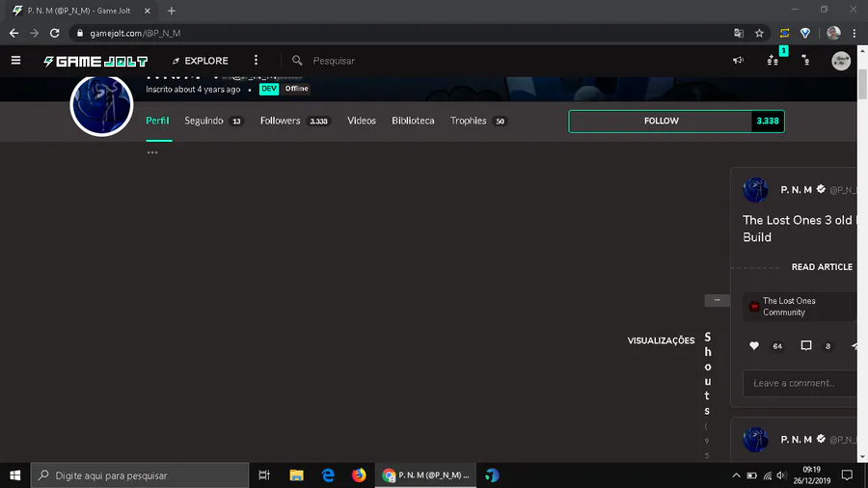Open the small ellipsis button near Shouts
The width and height of the screenshot is (868, 488).
tap(717, 301)
